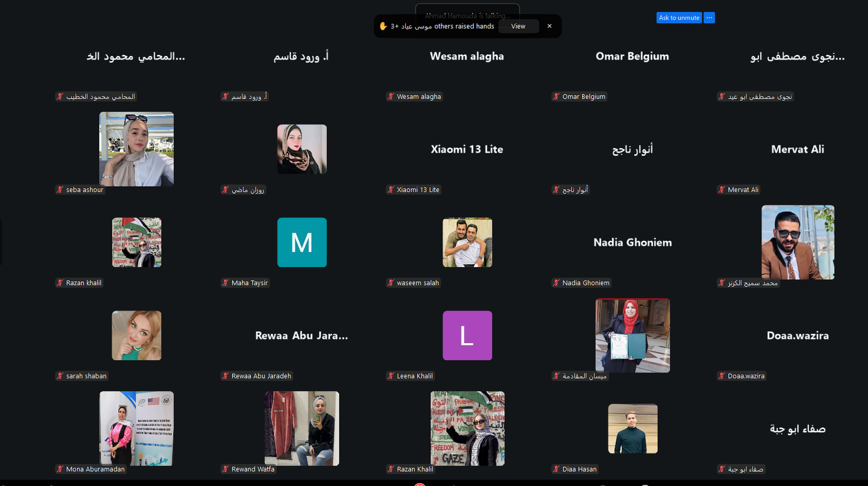Dismiss the raised hands notification
Image resolution: width=868 pixels, height=486 pixels.
point(550,26)
